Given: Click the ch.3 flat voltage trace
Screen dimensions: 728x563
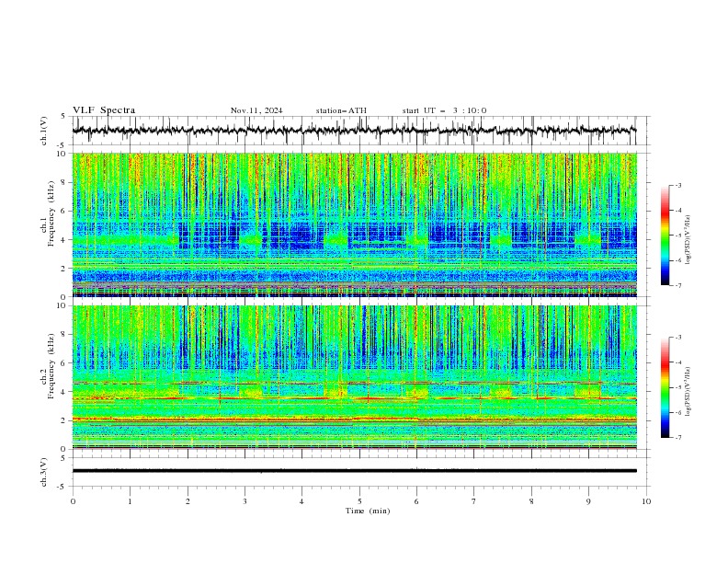Looking at the screenshot, I should (354, 471).
